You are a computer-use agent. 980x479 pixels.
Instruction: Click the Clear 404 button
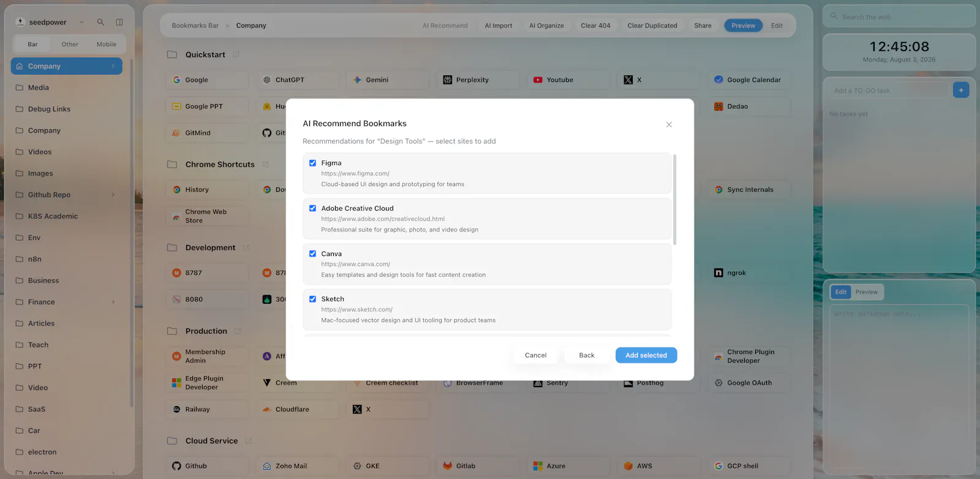[x=595, y=26]
